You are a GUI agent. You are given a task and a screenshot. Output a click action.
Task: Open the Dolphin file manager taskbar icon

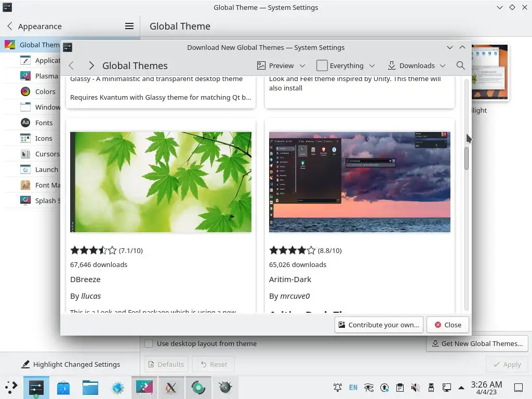(90, 388)
